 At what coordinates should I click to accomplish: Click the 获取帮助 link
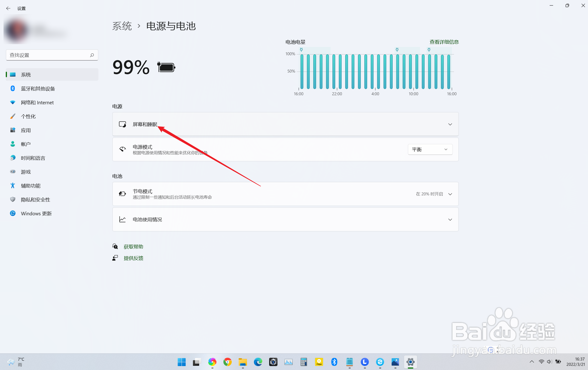pyautogui.click(x=133, y=247)
